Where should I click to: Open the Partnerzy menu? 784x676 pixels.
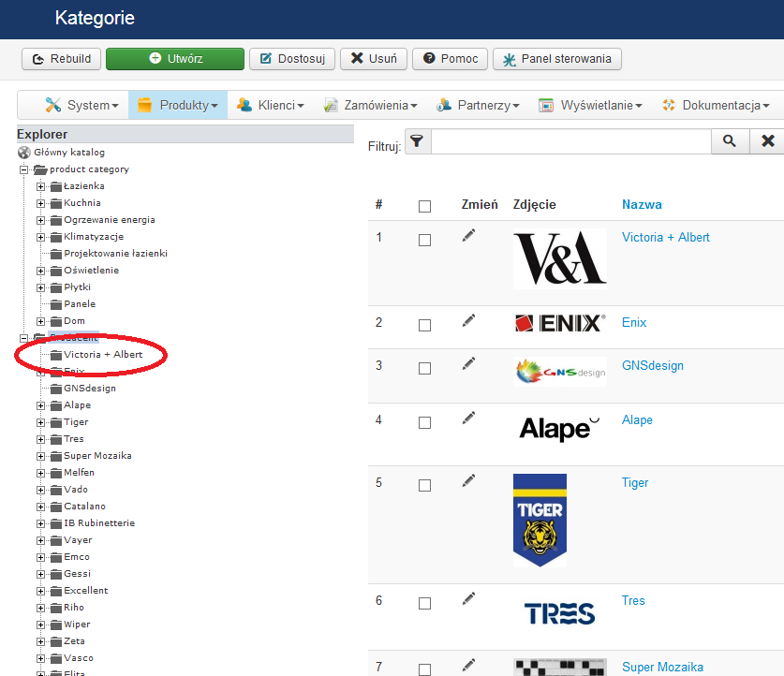478,105
